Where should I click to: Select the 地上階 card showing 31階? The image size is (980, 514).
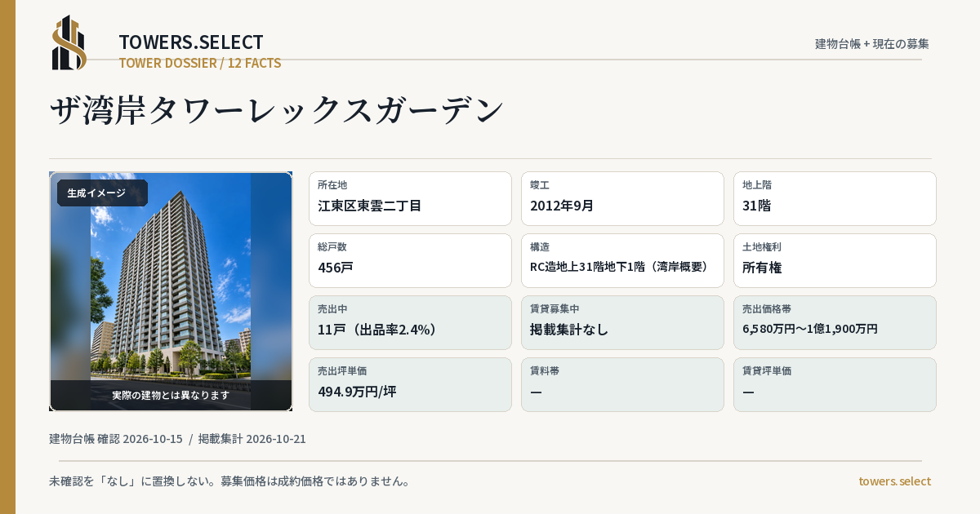(835, 198)
